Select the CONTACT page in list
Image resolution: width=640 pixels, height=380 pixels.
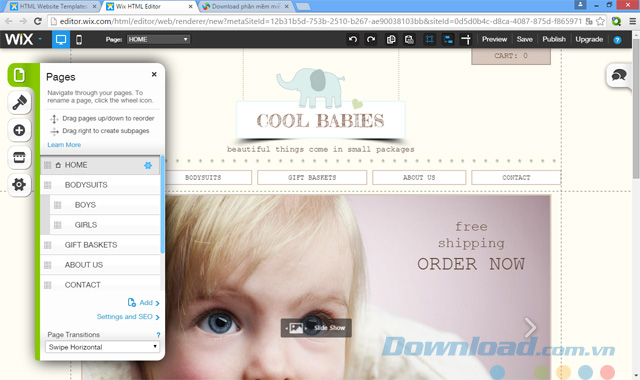(100, 285)
